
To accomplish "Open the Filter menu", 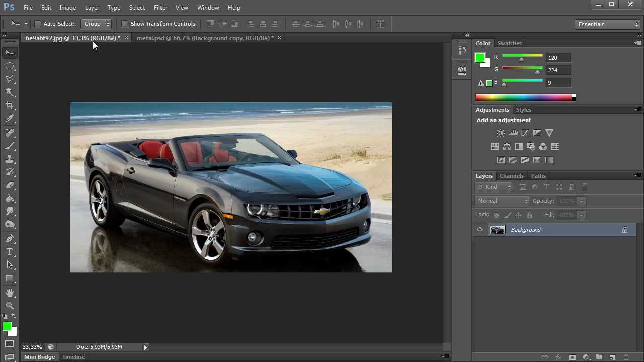I will click(x=160, y=8).
